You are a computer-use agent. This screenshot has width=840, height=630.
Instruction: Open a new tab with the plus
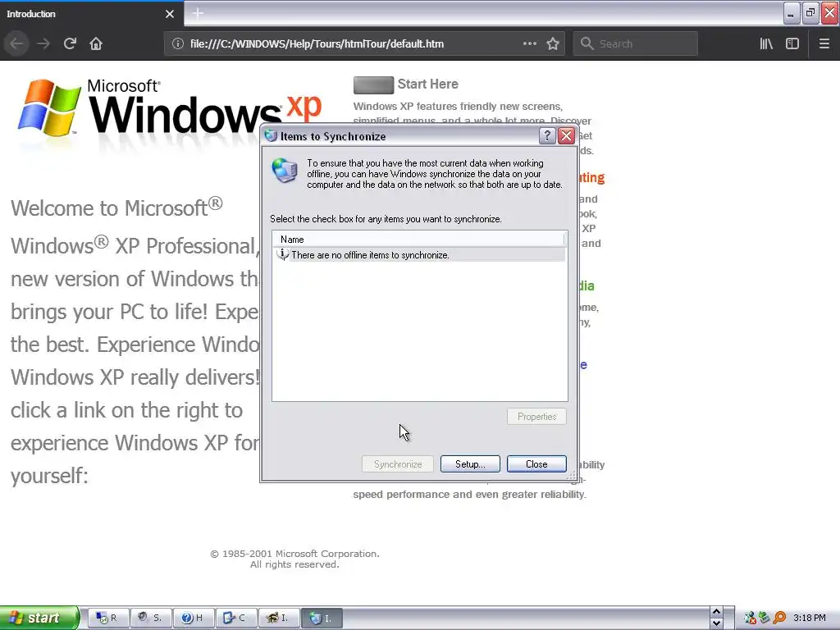pyautogui.click(x=198, y=13)
